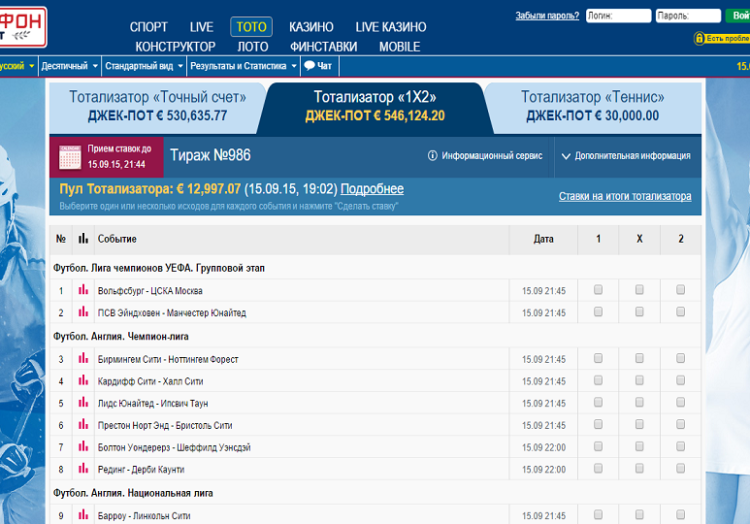The width and height of the screenshot is (750, 524).
Task: Click the Информационный сервис link
Action: [492, 156]
